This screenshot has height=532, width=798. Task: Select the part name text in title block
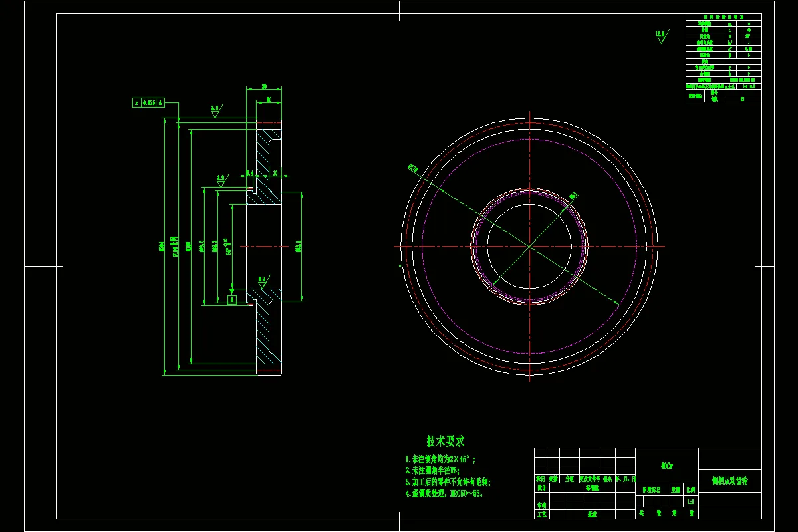click(x=730, y=481)
